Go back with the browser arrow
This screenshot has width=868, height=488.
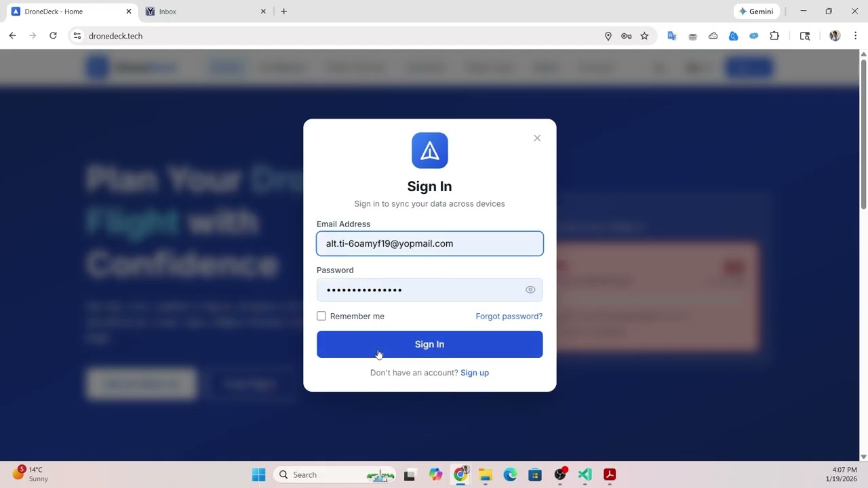[x=12, y=36]
